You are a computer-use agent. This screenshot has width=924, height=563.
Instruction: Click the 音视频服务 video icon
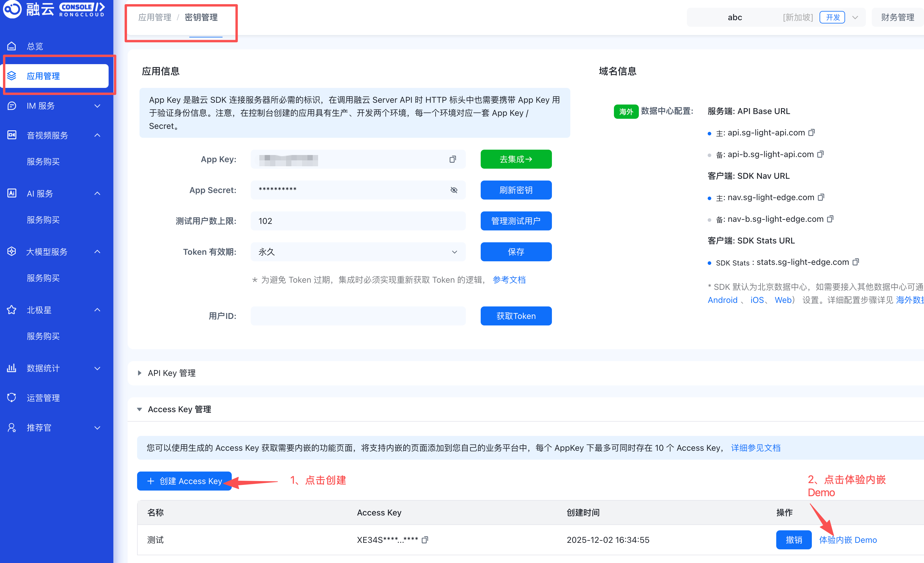point(12,135)
